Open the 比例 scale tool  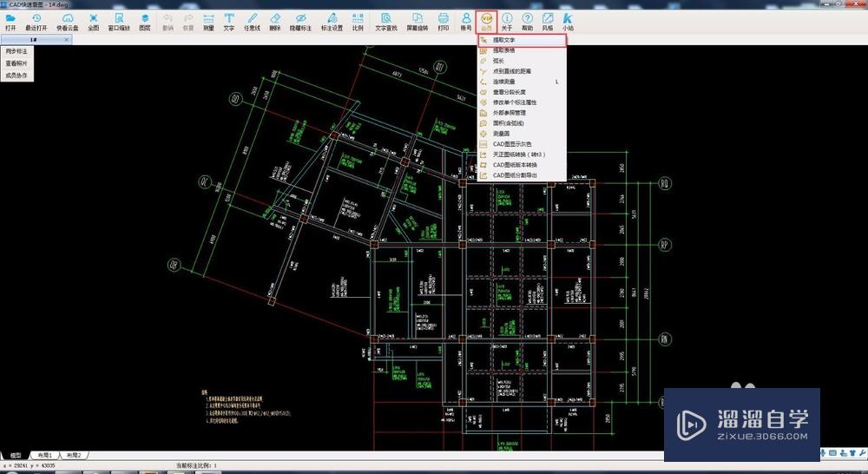point(358,23)
